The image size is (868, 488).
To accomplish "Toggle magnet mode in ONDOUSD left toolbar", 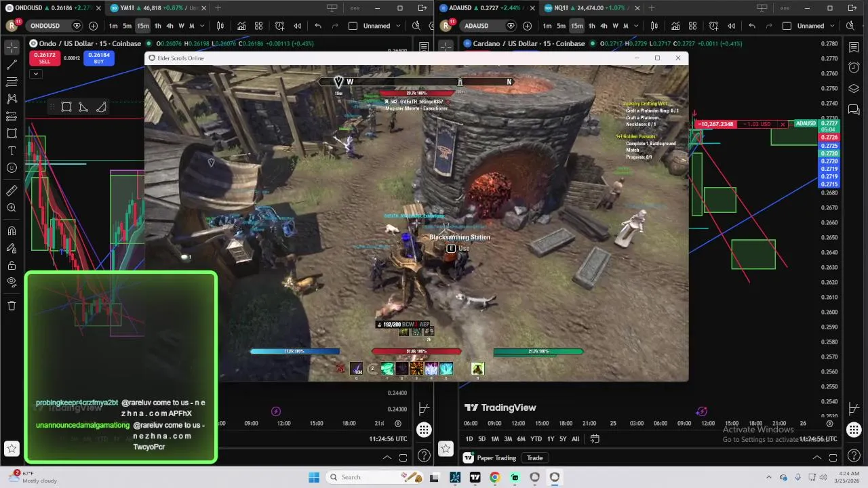I will click(x=12, y=231).
